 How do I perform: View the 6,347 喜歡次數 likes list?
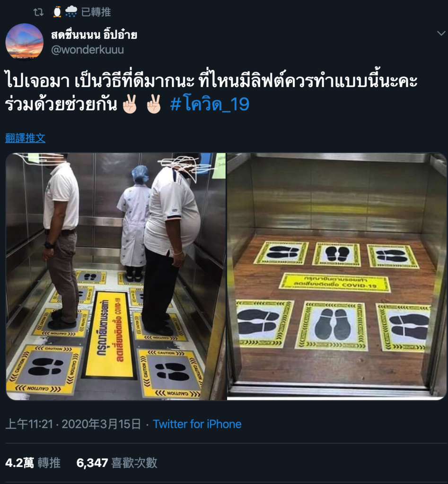pyautogui.click(x=117, y=463)
